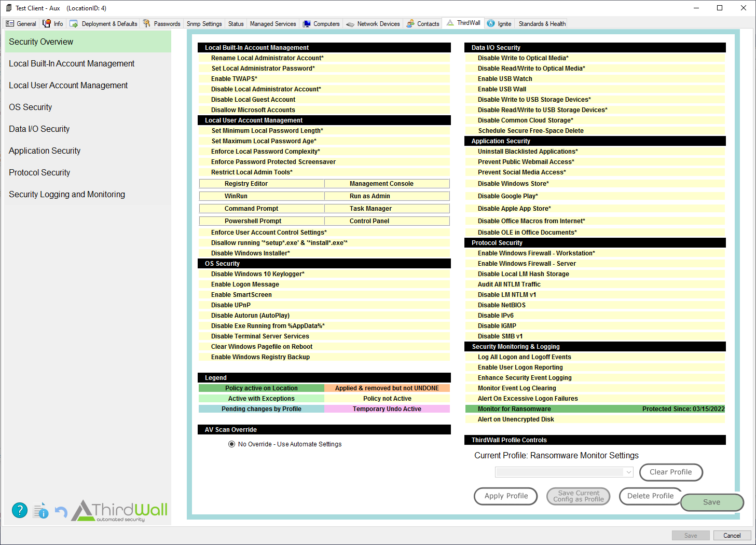Screen dimensions: 756x545
Task: Select Security Overview in the sidebar
Action: coord(88,42)
